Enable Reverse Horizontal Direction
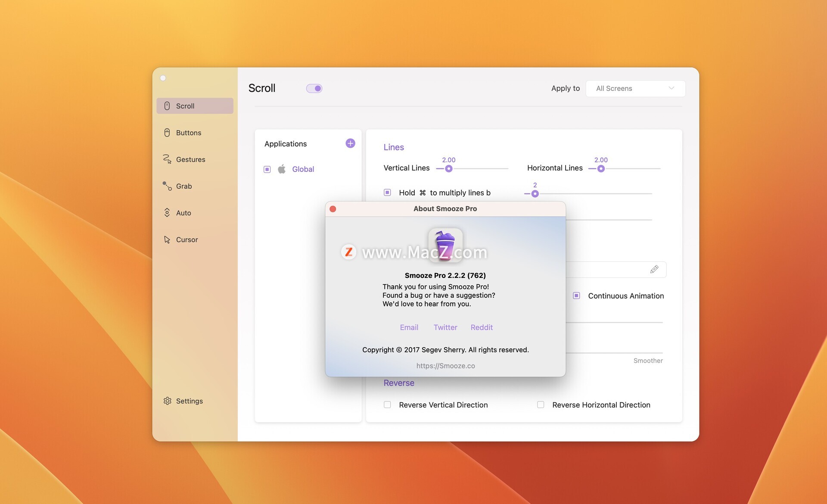 tap(541, 405)
